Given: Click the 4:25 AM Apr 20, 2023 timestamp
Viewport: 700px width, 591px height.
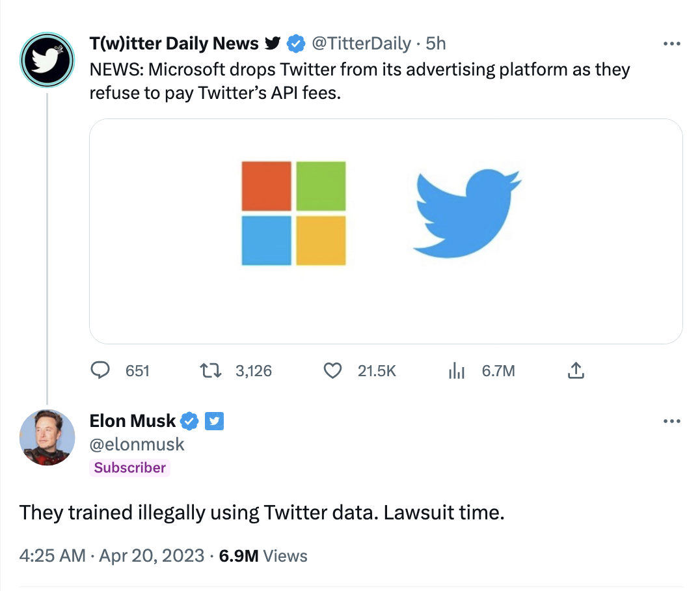Looking at the screenshot, I should pyautogui.click(x=112, y=556).
